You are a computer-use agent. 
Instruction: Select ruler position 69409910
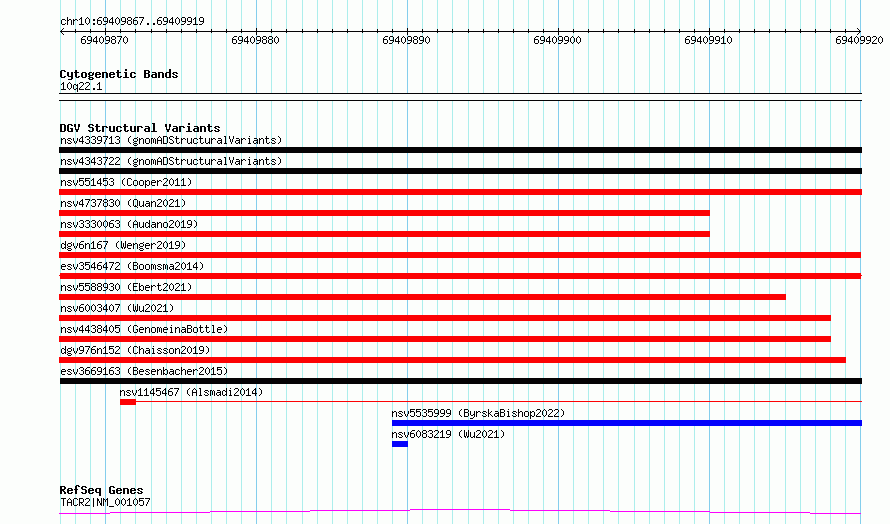[708, 40]
